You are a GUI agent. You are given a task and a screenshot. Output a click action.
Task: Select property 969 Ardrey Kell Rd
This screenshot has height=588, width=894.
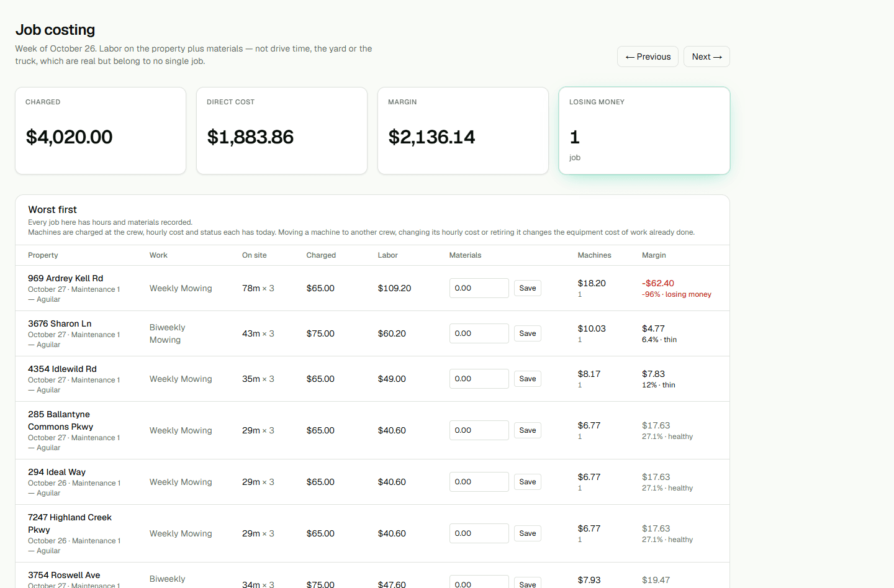click(x=65, y=278)
